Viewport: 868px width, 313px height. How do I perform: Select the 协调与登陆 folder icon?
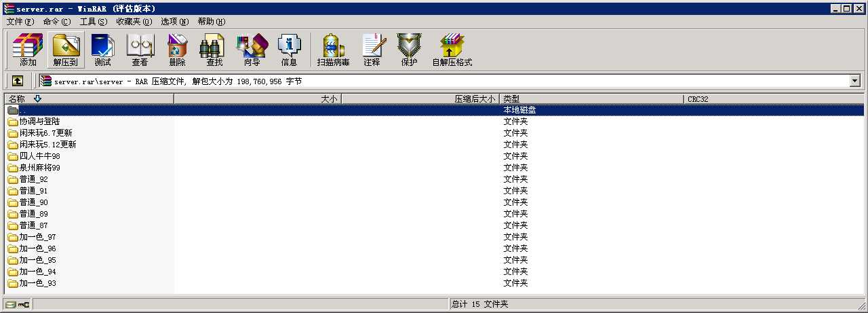coord(12,122)
